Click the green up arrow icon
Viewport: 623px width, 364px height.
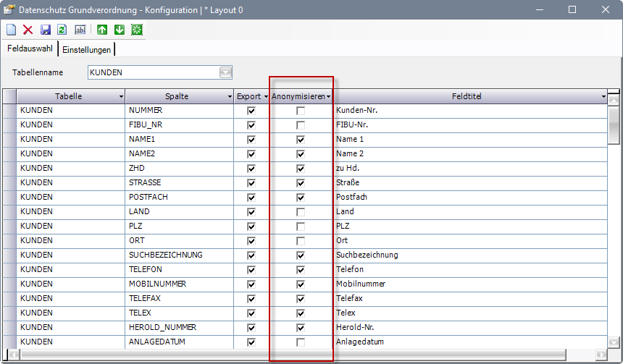102,30
